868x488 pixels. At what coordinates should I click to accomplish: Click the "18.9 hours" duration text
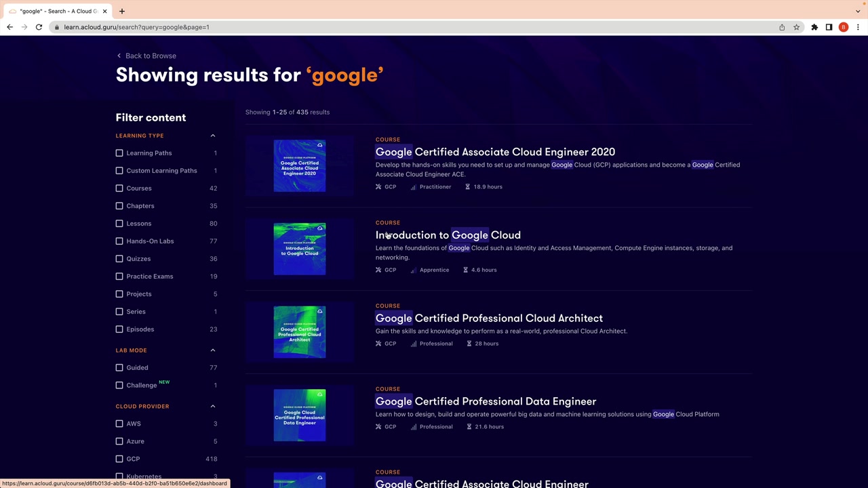coord(488,187)
